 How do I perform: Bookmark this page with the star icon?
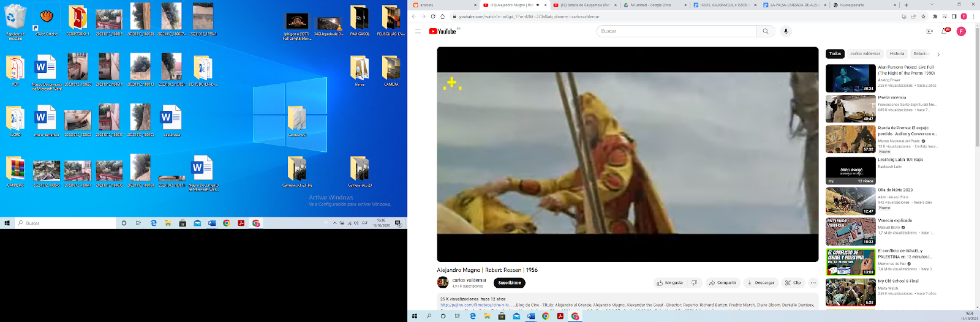pyautogui.click(x=924, y=17)
